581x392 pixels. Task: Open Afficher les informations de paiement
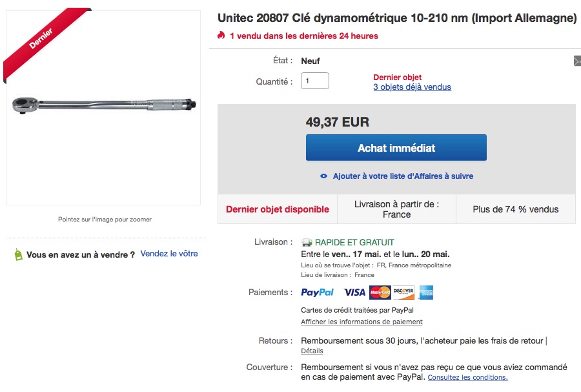pyautogui.click(x=362, y=322)
